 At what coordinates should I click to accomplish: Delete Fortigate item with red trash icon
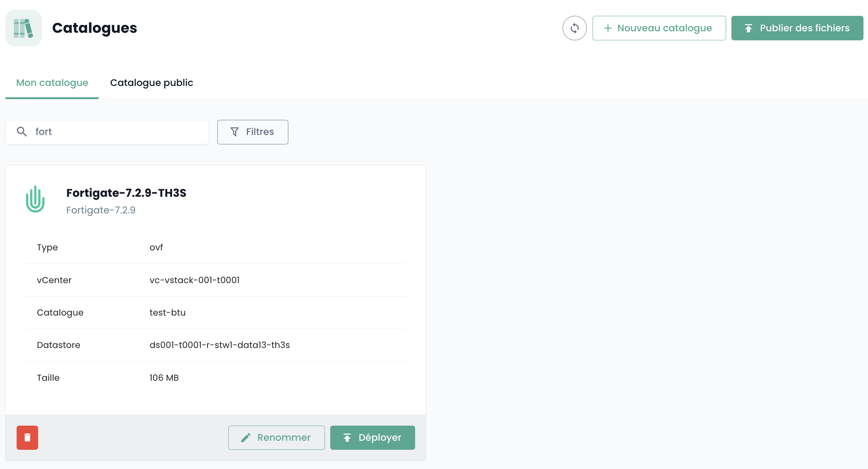point(27,437)
